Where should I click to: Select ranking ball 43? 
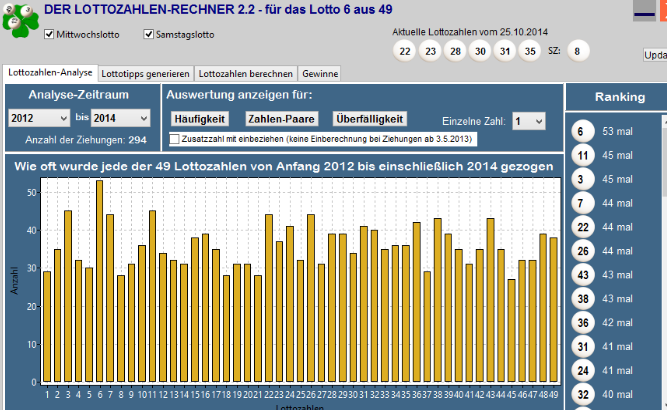[x=582, y=275]
